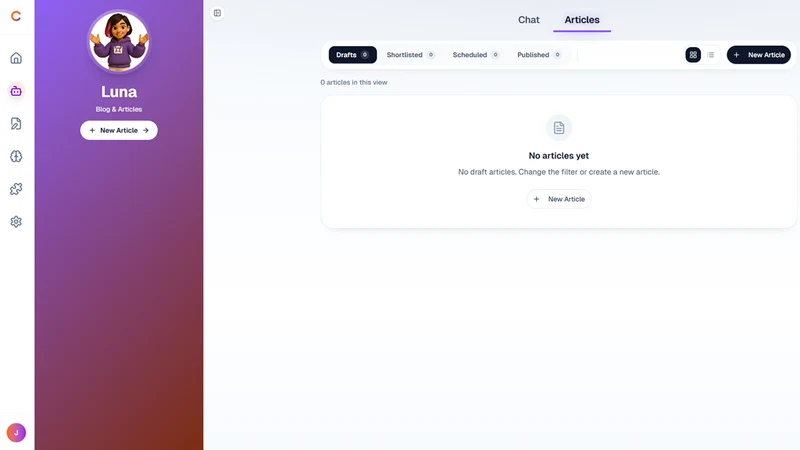Click the "Blog & Articles" subtitle
This screenshot has width=800, height=450.
[x=119, y=109]
